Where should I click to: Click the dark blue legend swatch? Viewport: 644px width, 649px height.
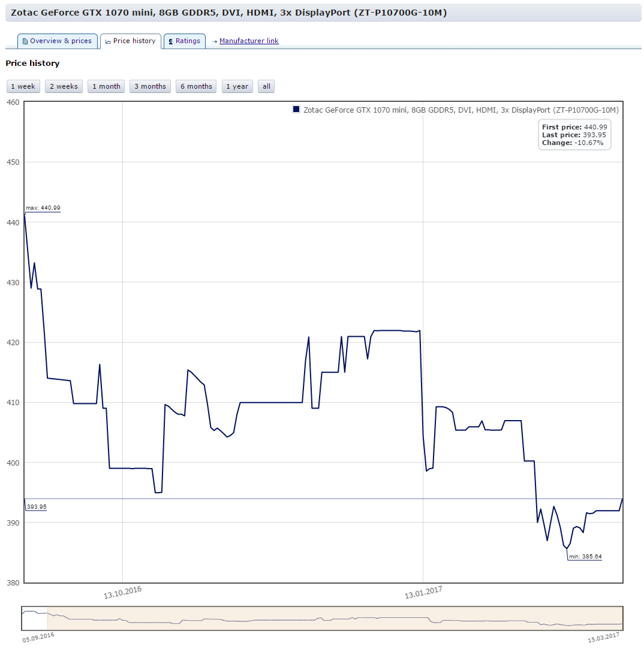[296, 109]
